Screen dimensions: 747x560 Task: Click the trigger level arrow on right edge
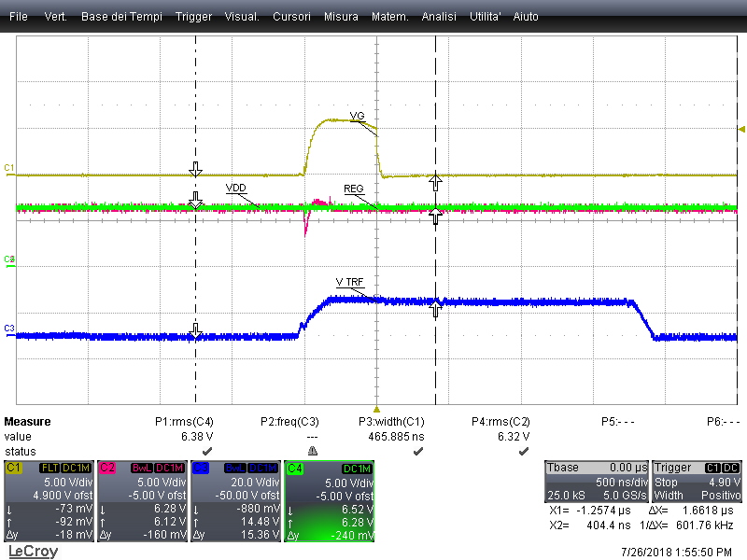pos(741,129)
